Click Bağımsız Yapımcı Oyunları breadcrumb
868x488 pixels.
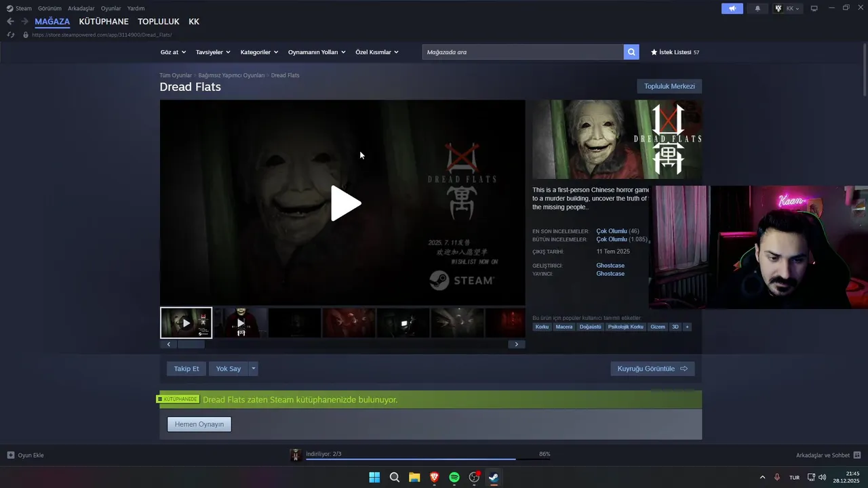tap(231, 75)
